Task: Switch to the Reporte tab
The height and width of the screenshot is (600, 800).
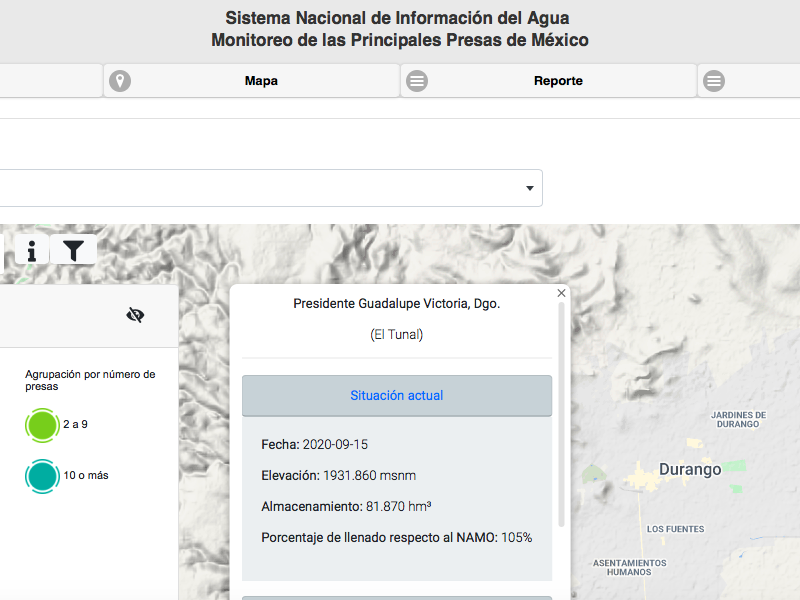Action: tap(558, 81)
